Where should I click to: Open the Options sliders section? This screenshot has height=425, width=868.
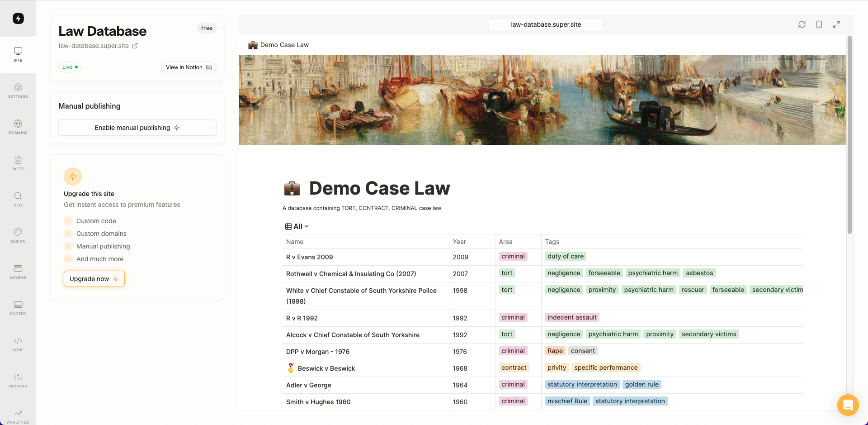point(18,380)
